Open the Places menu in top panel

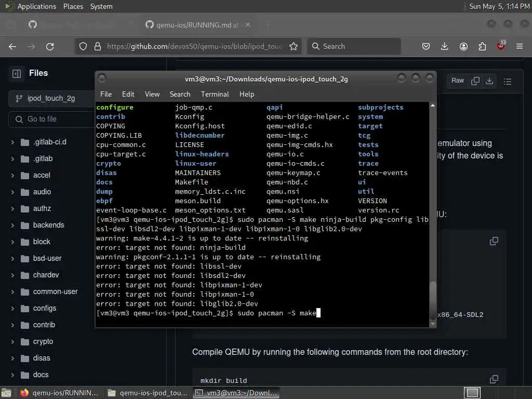[73, 6]
